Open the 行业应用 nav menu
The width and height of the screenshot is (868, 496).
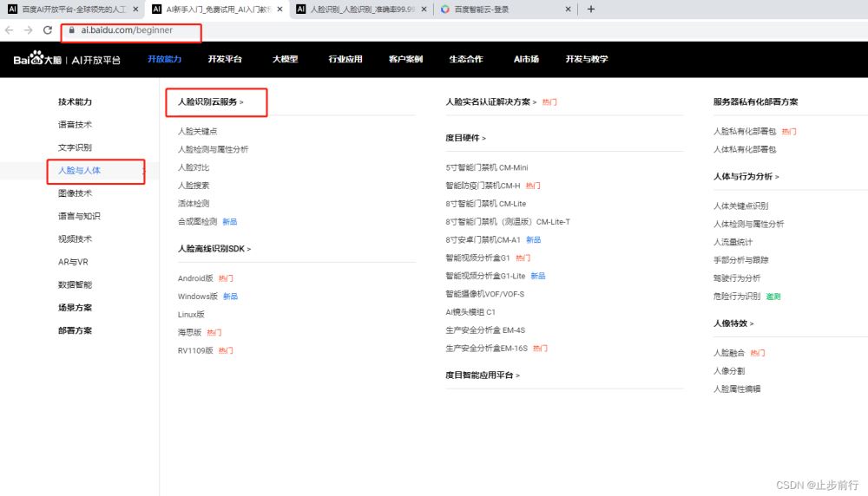point(345,59)
